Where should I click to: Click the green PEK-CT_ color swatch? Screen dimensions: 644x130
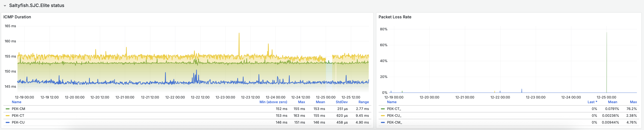click(x=383, y=109)
